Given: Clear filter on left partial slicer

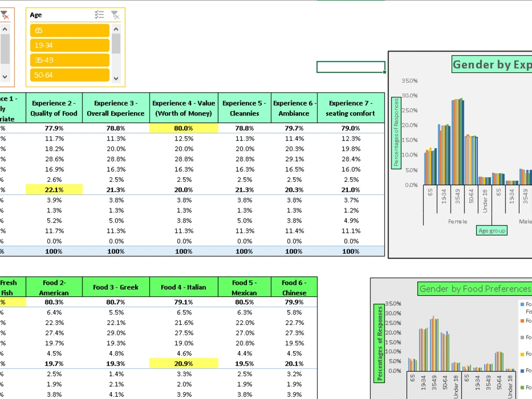Looking at the screenshot, I should [x=5, y=14].
